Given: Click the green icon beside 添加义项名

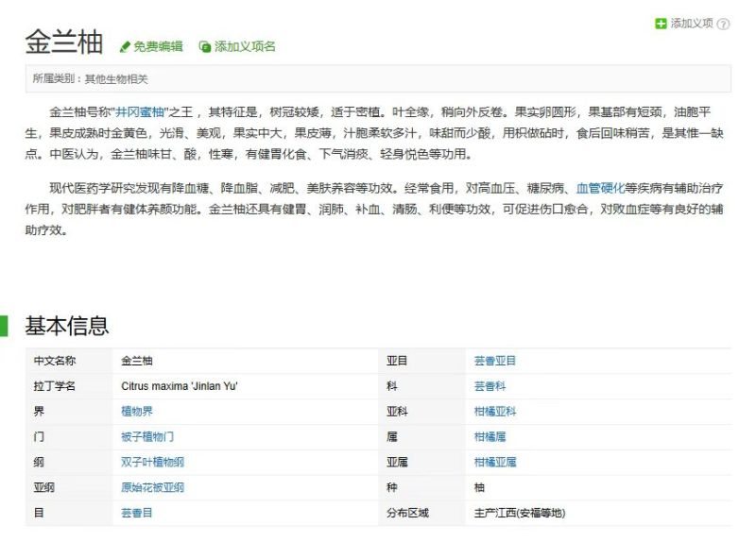Looking at the screenshot, I should click(x=205, y=46).
